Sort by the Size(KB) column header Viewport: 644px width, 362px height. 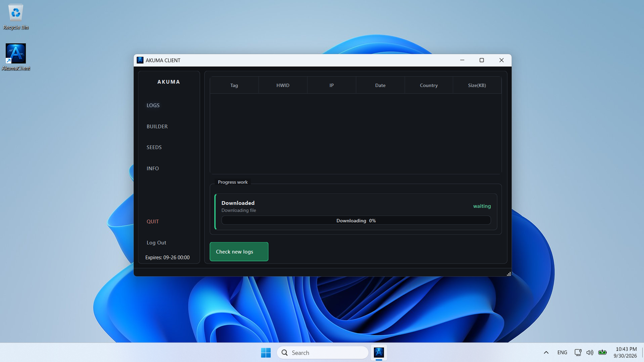pos(477,85)
